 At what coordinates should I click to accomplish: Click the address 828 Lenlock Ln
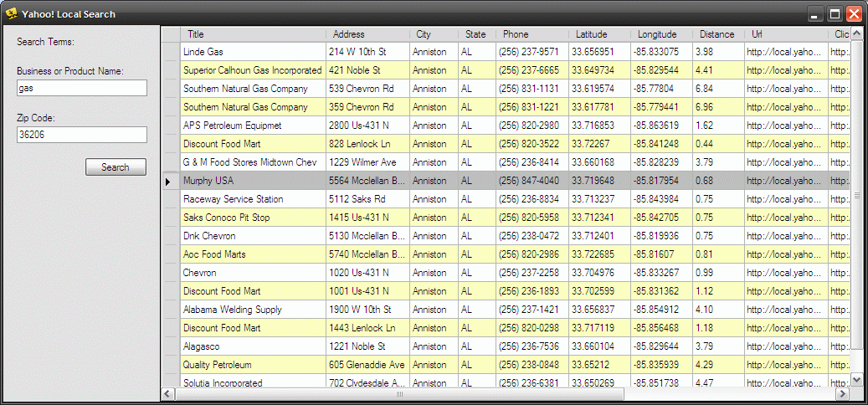tap(367, 144)
